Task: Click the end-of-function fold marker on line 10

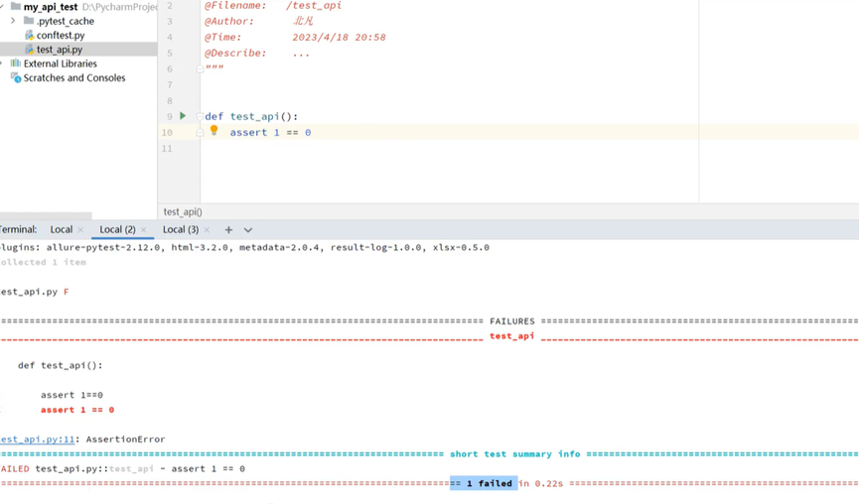Action: (200, 132)
